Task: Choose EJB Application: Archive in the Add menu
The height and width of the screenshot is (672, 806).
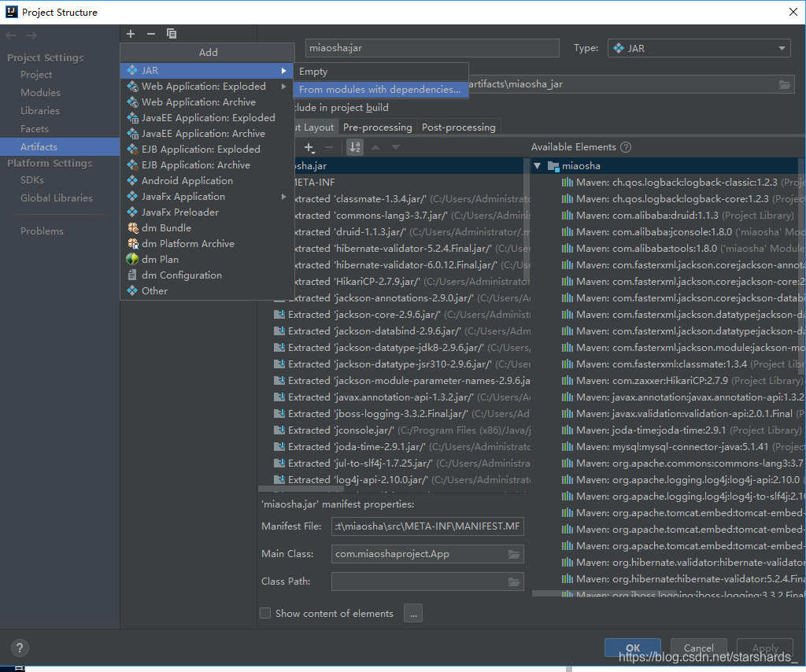Action: click(x=207, y=165)
